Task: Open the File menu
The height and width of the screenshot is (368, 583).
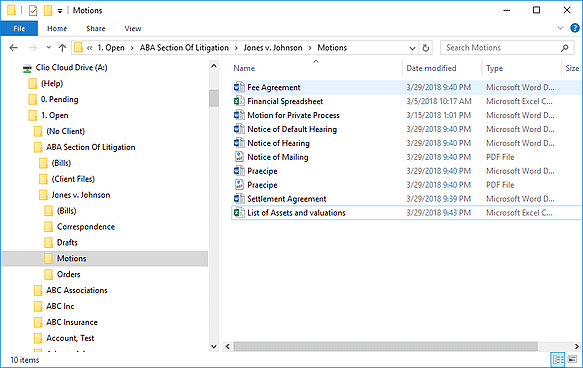Action: [x=19, y=29]
